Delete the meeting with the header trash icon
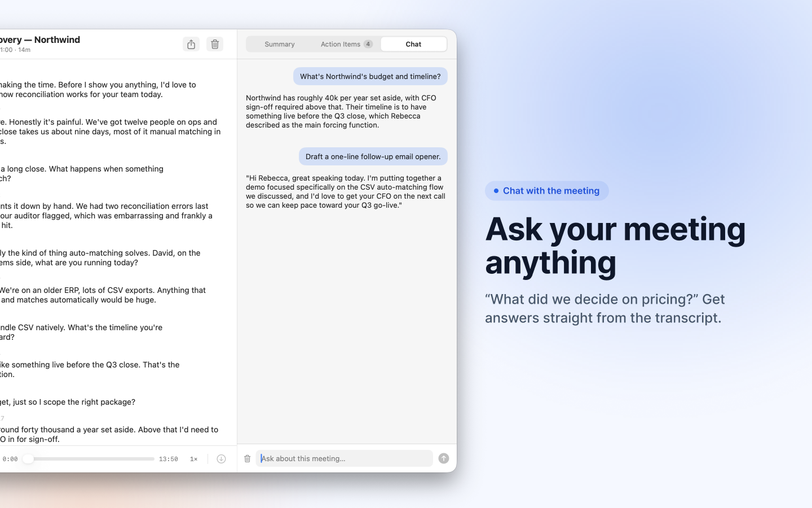 click(x=215, y=44)
